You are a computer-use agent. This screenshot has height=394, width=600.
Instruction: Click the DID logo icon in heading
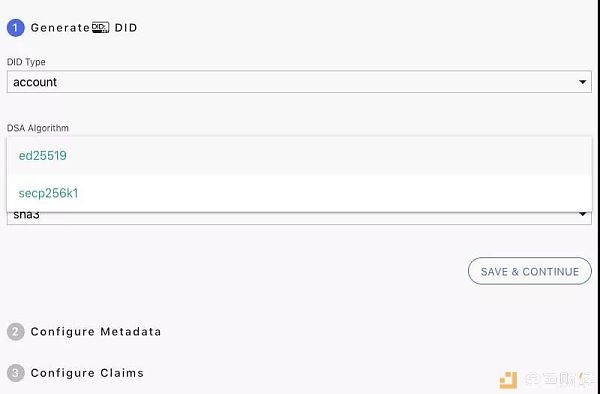pos(100,28)
